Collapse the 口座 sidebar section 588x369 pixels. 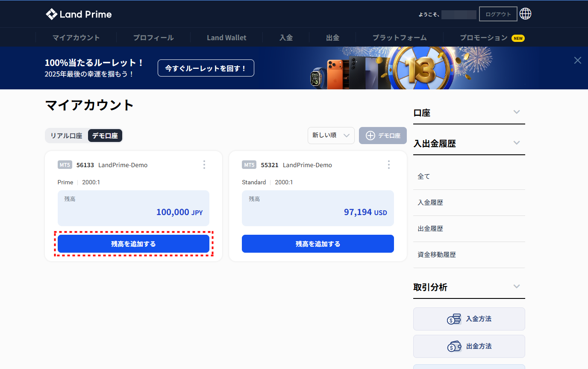[x=517, y=112]
